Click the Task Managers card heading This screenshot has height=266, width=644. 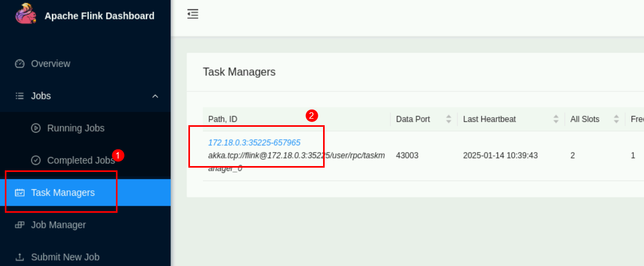239,71
